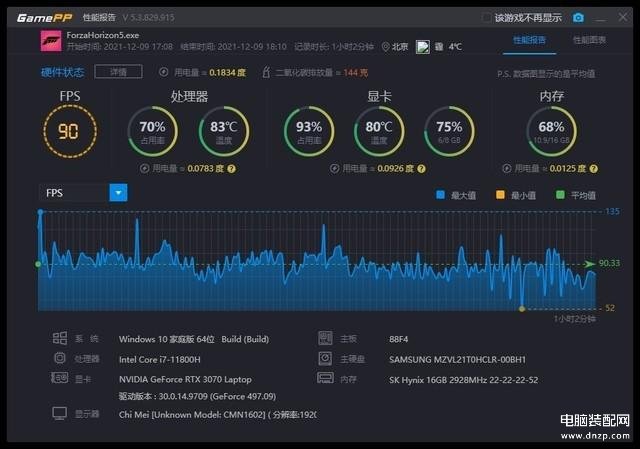
Task: Close the GamePP performance report window
Action: 623,18
